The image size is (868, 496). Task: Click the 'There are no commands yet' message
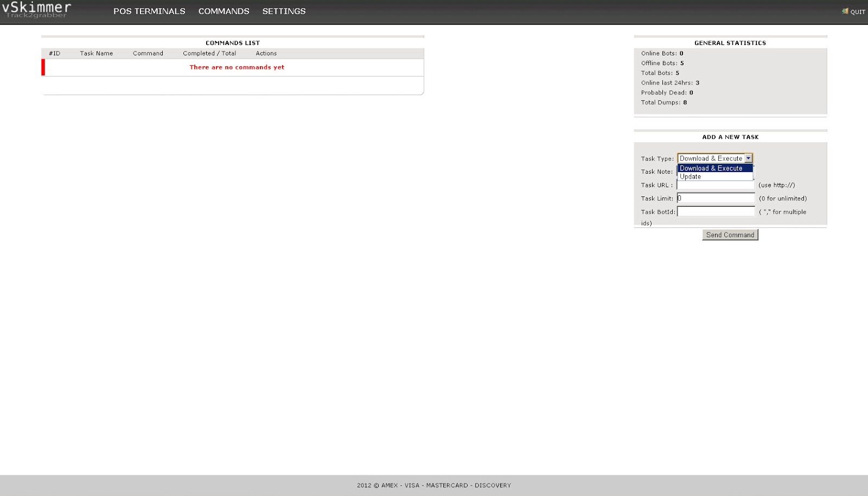(237, 67)
